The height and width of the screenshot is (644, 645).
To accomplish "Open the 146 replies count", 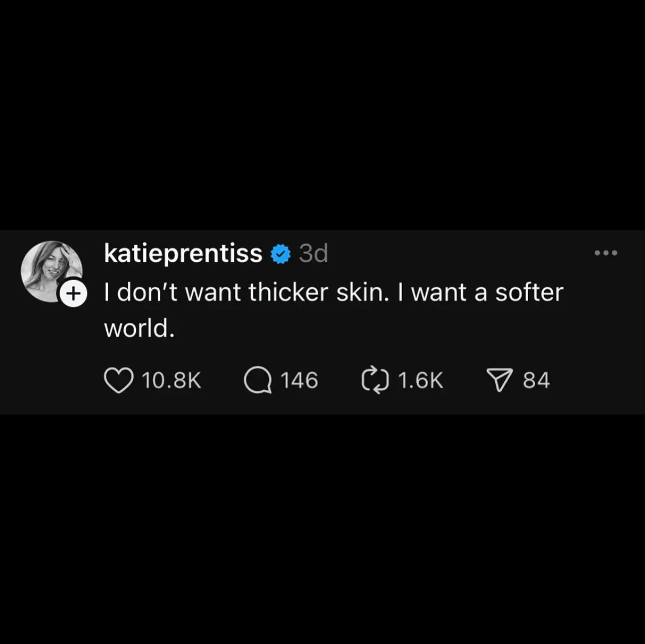I will (299, 380).
